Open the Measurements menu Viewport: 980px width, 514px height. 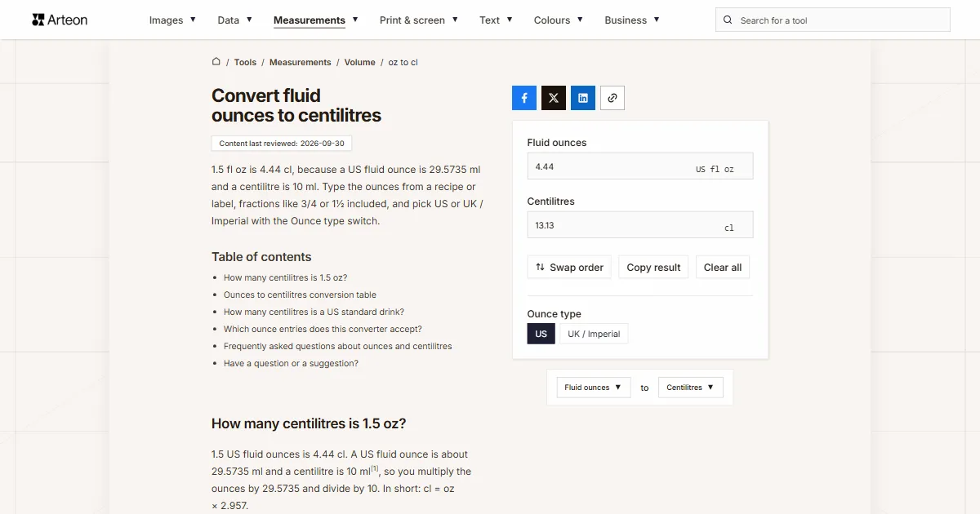point(315,20)
